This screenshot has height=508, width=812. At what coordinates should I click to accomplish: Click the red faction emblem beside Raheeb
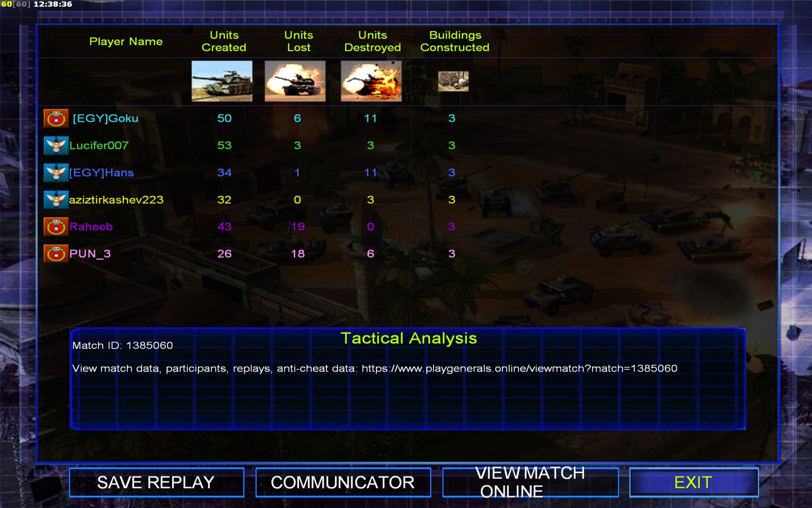tap(56, 227)
